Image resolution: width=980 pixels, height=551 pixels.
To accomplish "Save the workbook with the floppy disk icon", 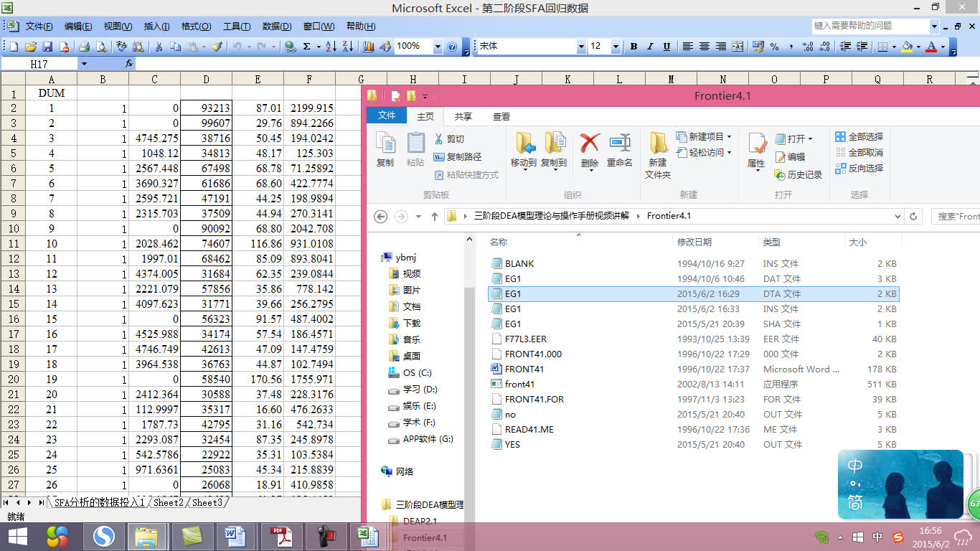I will click(x=47, y=47).
